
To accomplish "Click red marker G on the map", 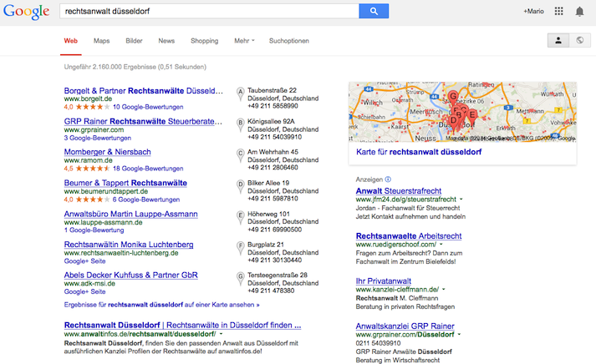I will coord(453,97).
